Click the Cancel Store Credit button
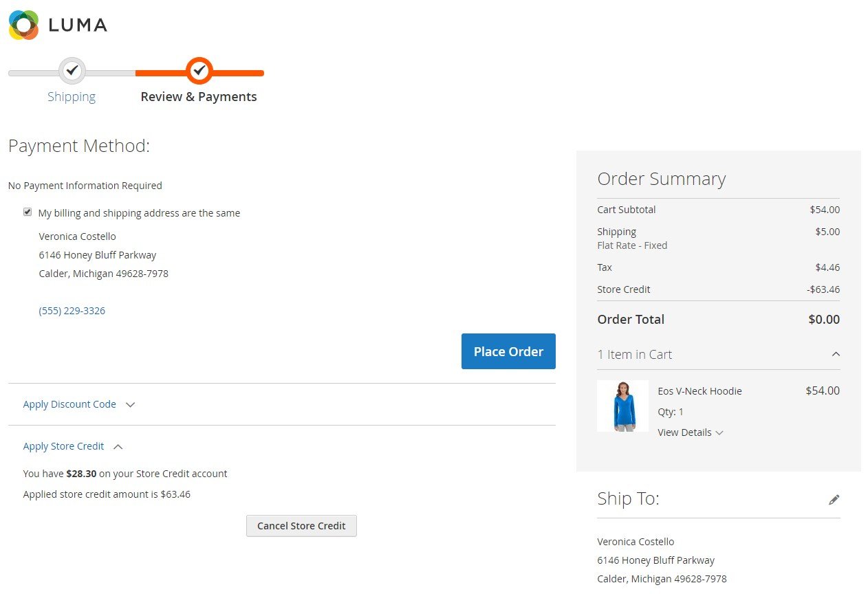Image resolution: width=868 pixels, height=594 pixels. (301, 526)
